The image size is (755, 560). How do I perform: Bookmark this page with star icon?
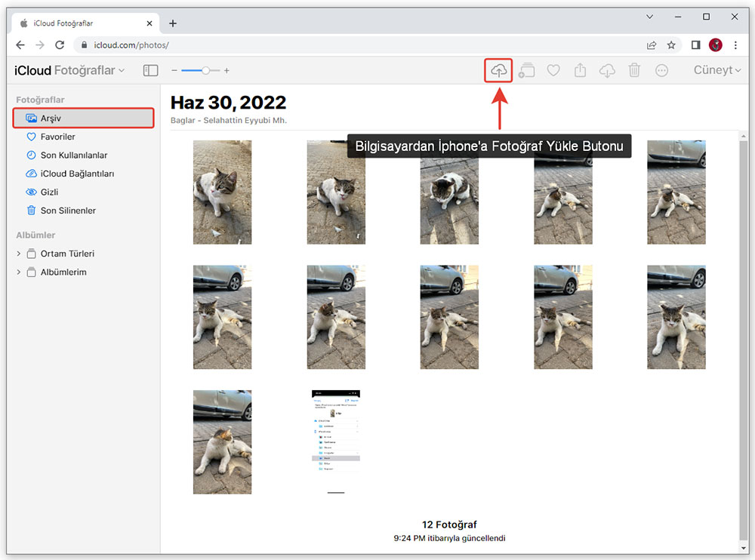click(x=671, y=45)
